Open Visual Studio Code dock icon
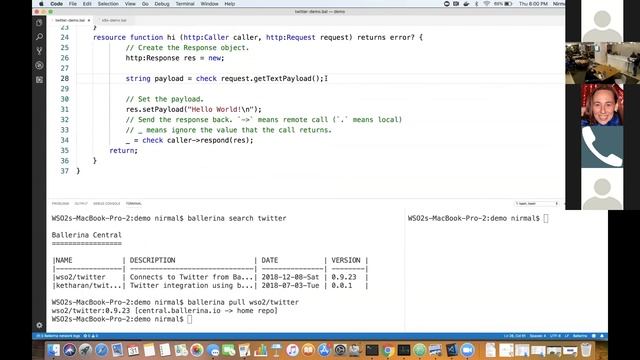Screen dimensions: 640x360 click(x=451, y=350)
